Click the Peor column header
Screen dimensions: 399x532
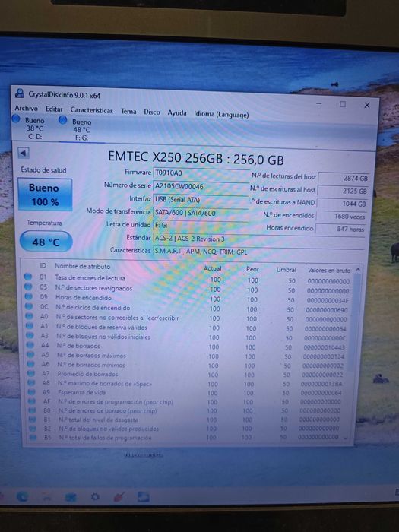coord(252,269)
